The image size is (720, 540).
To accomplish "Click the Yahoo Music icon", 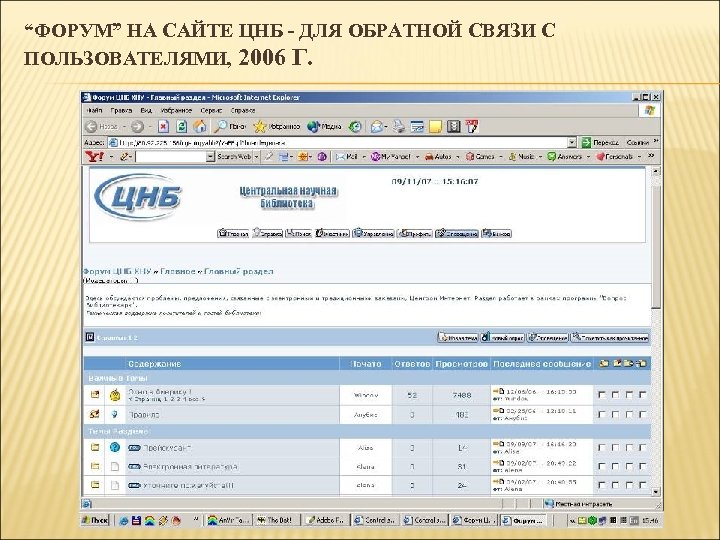I will pyautogui.click(x=512, y=157).
